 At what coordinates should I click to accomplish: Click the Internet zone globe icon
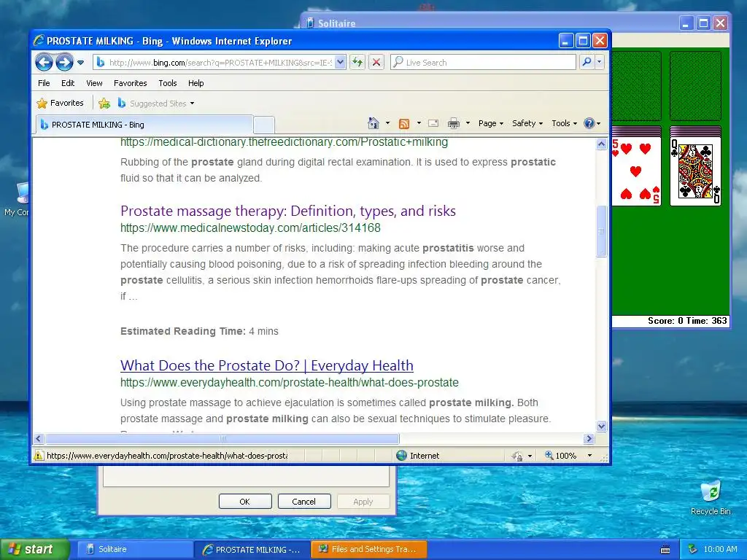tap(402, 456)
